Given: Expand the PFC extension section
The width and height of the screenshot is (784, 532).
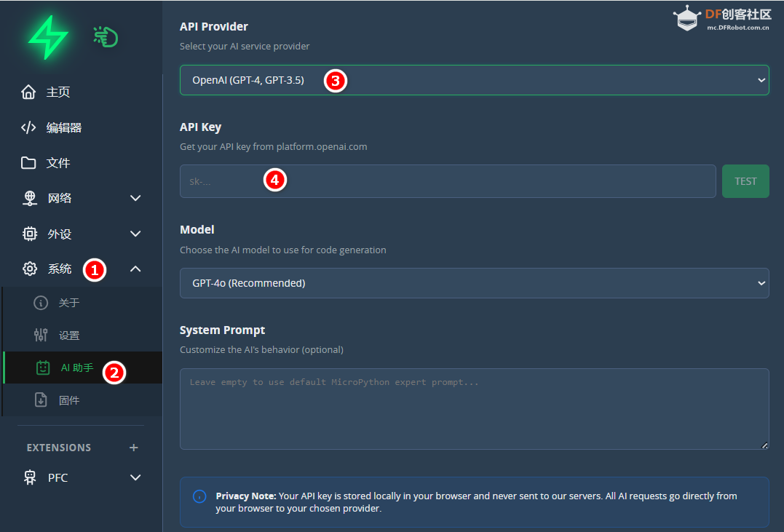Looking at the screenshot, I should tap(135, 477).
